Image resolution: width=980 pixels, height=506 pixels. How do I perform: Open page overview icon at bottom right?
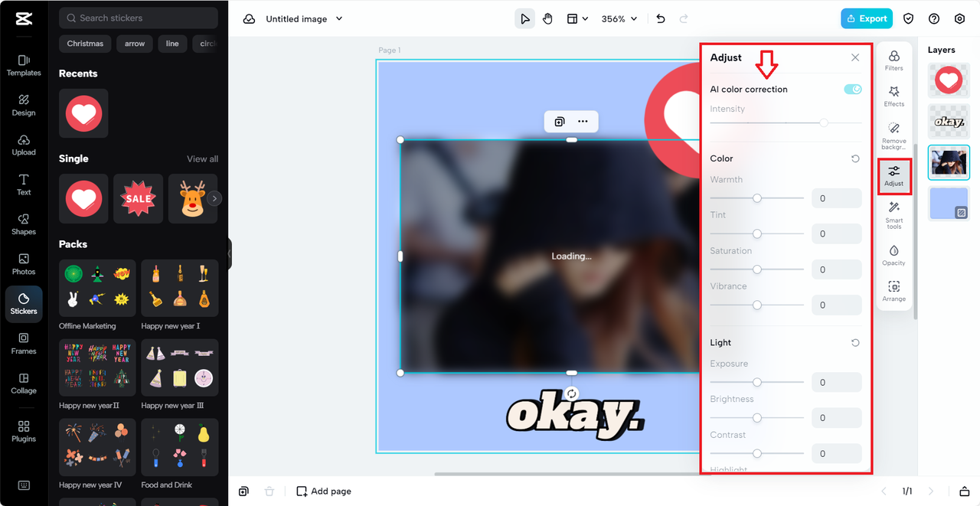click(965, 491)
